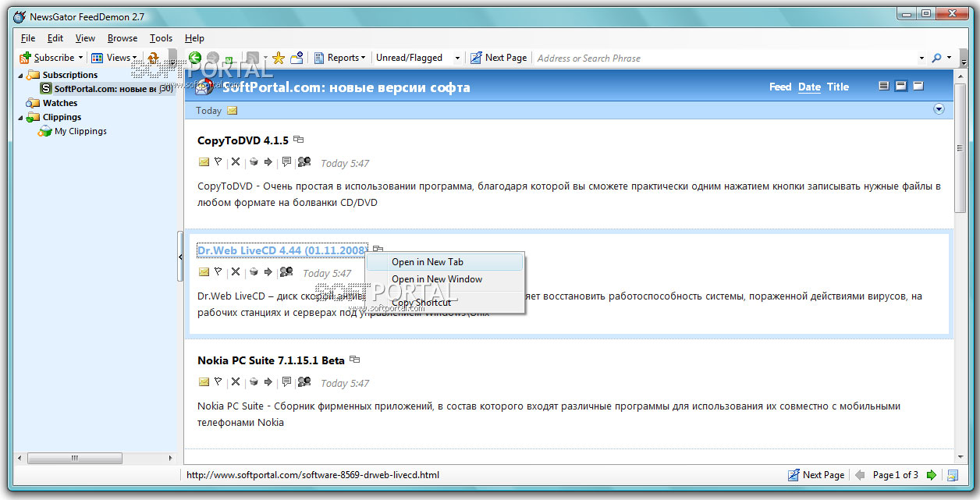The height and width of the screenshot is (500, 980).
Task: Switch to full item list view icon
Action: point(884,87)
